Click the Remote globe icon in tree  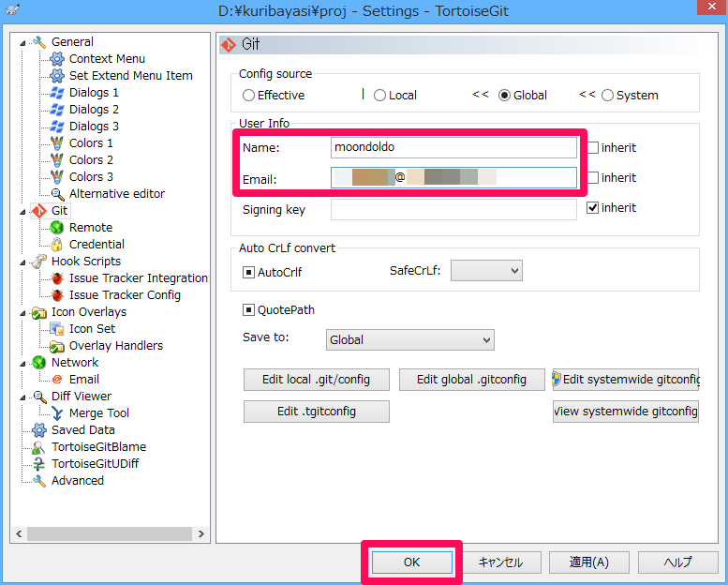(57, 228)
